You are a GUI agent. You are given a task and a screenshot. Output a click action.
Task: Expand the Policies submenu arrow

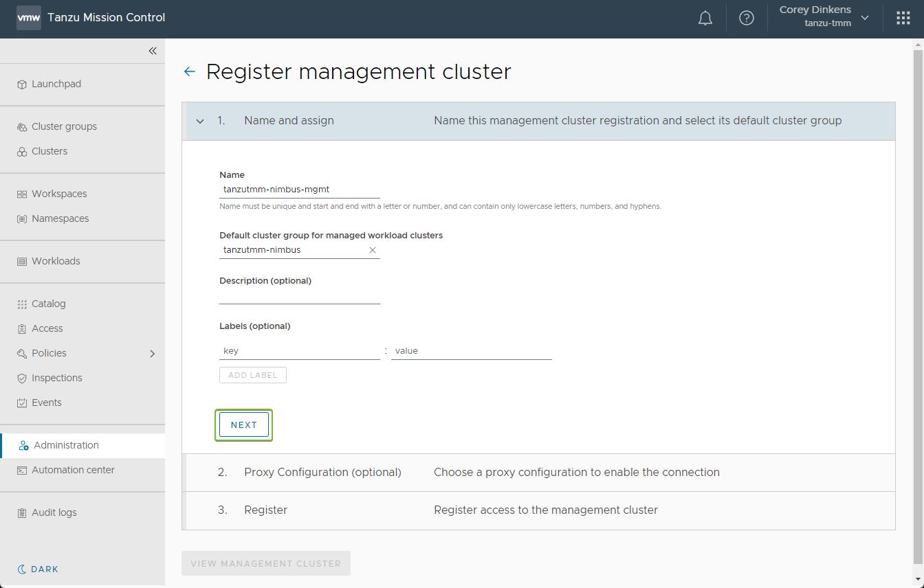(x=153, y=354)
